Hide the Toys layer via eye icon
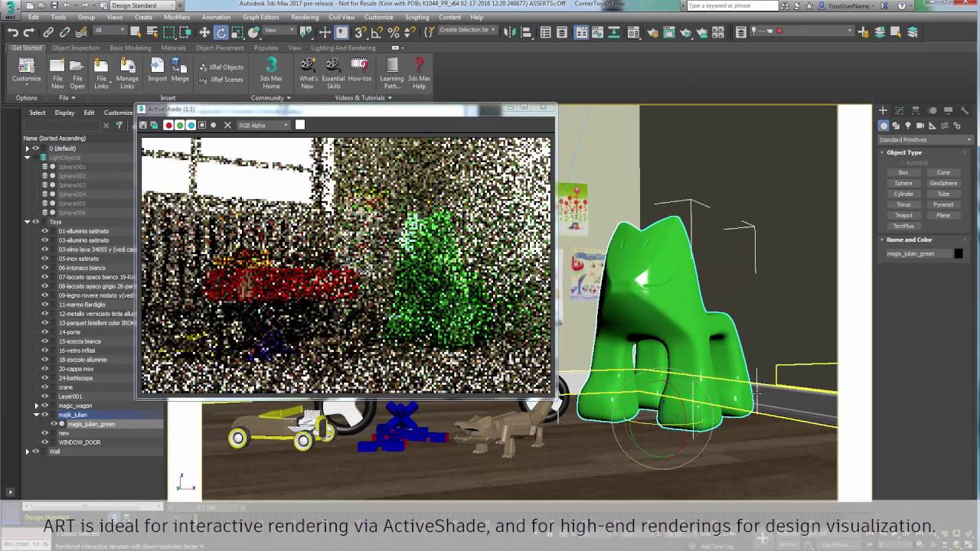 tap(35, 222)
